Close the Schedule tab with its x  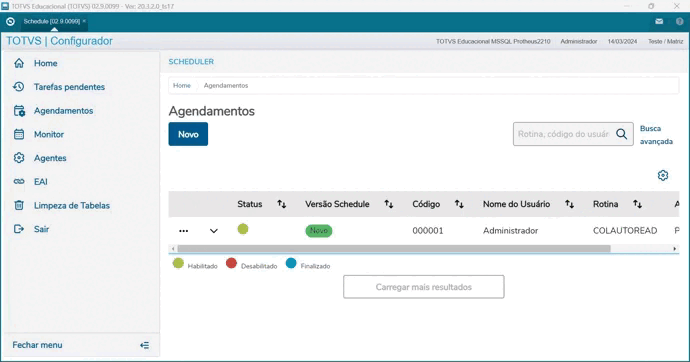pos(84,21)
